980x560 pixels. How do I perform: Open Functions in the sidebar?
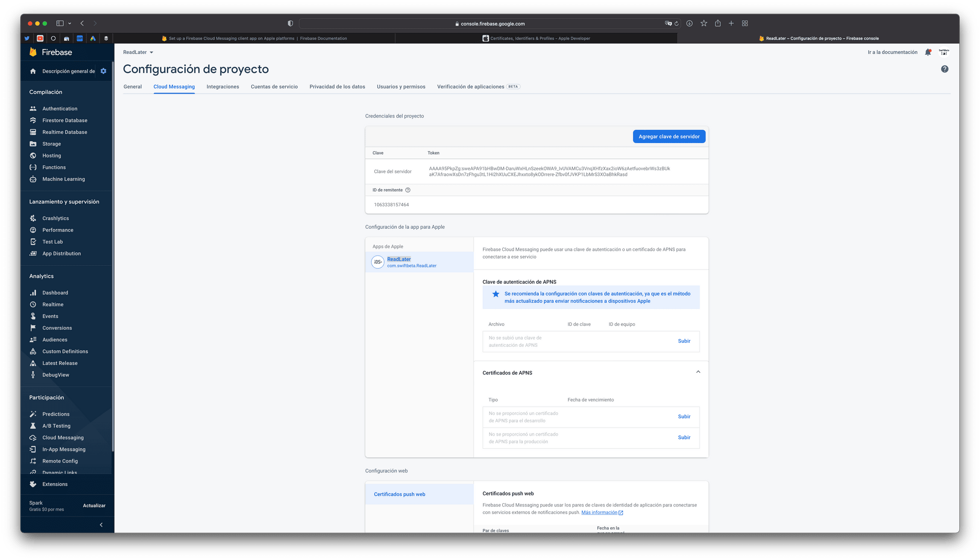pyautogui.click(x=54, y=168)
